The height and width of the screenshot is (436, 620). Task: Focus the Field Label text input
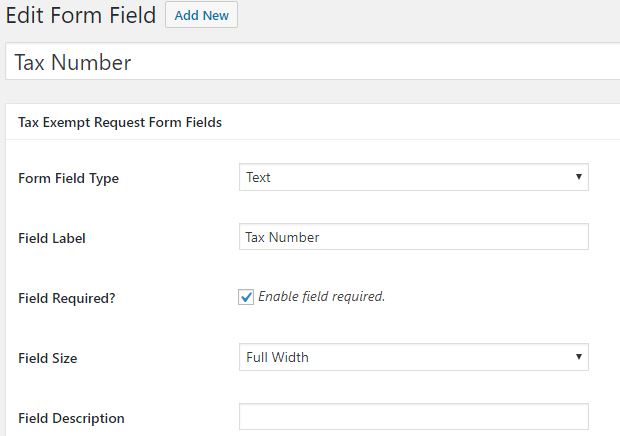click(x=414, y=237)
